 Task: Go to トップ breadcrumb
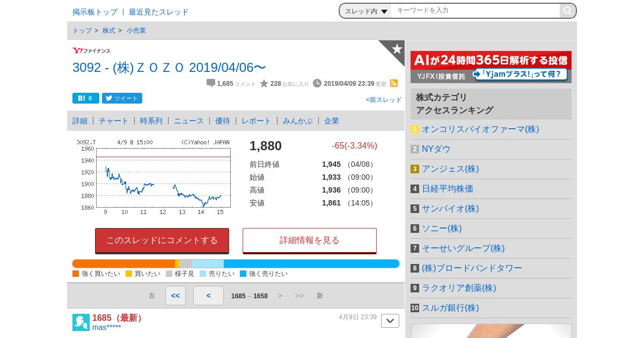coord(82,31)
